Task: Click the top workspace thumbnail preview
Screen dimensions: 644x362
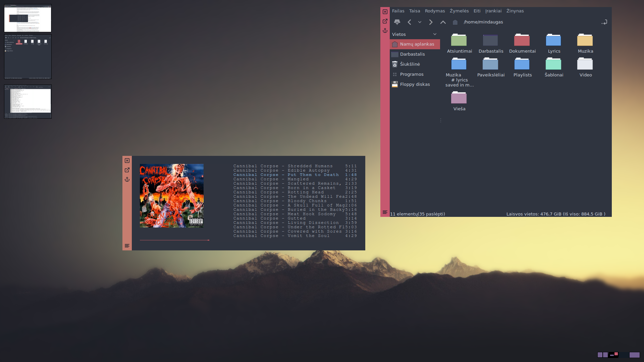Action: click(28, 18)
